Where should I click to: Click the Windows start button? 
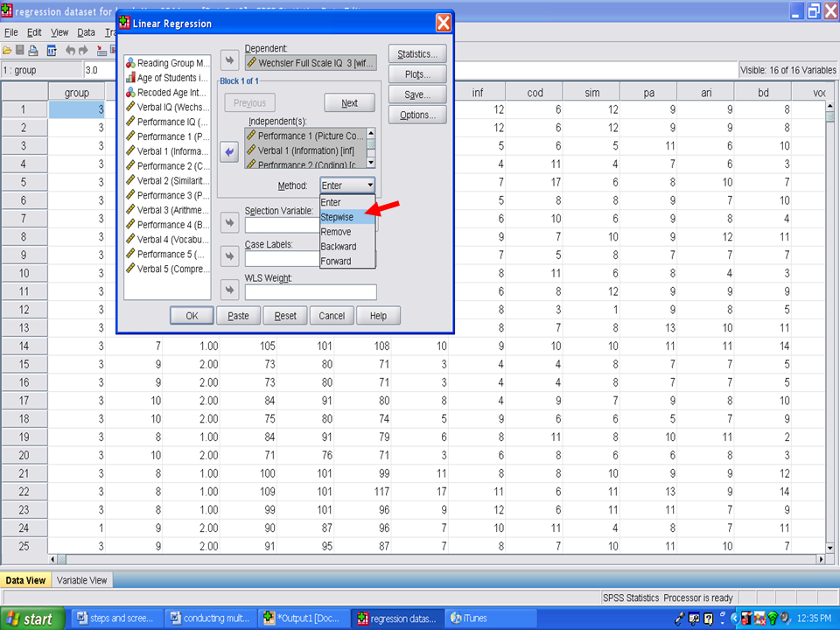31,619
